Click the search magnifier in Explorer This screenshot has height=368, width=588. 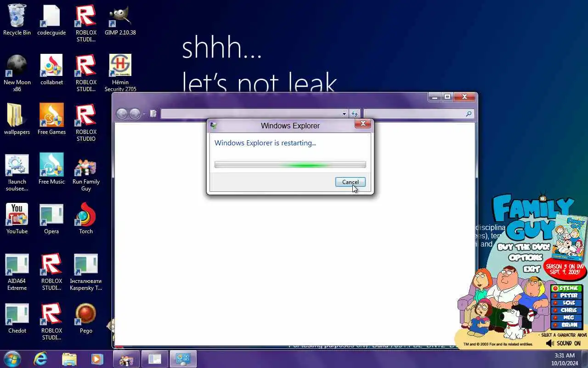(x=469, y=114)
